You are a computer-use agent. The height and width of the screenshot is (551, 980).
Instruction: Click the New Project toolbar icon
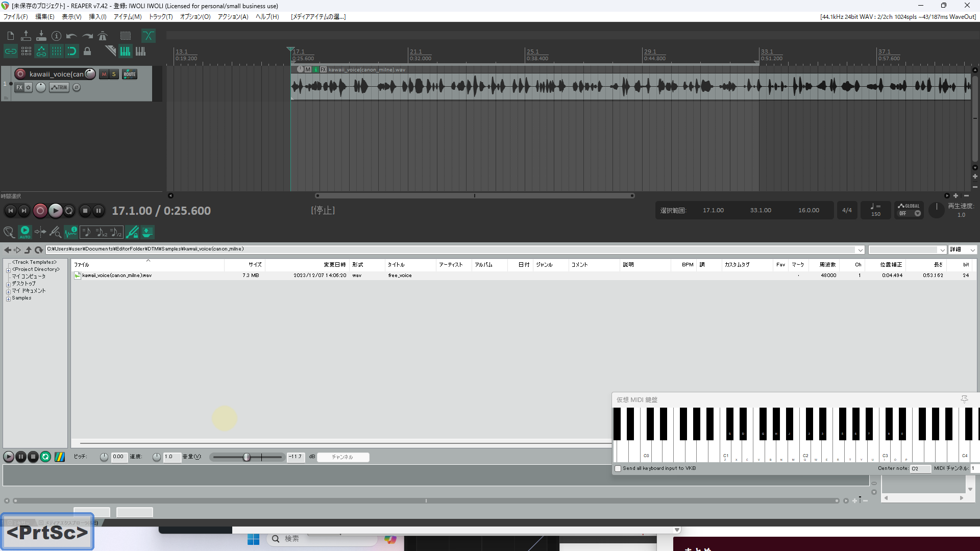(x=10, y=36)
